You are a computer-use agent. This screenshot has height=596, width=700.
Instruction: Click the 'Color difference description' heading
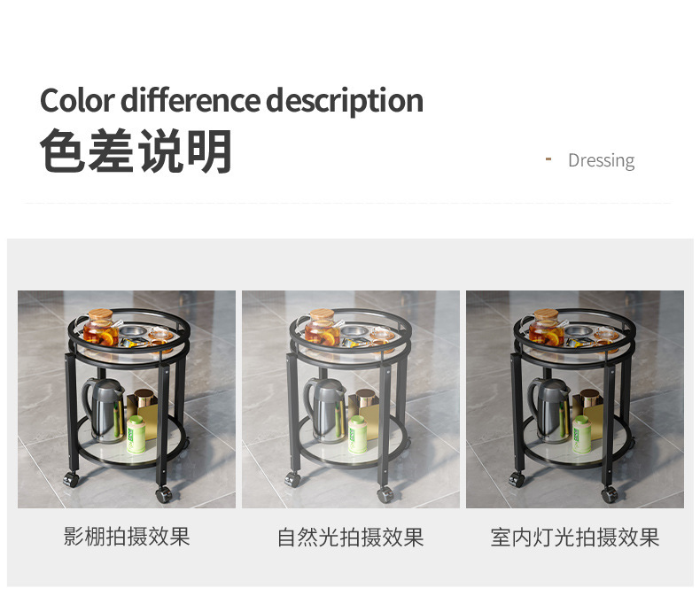coord(231,101)
